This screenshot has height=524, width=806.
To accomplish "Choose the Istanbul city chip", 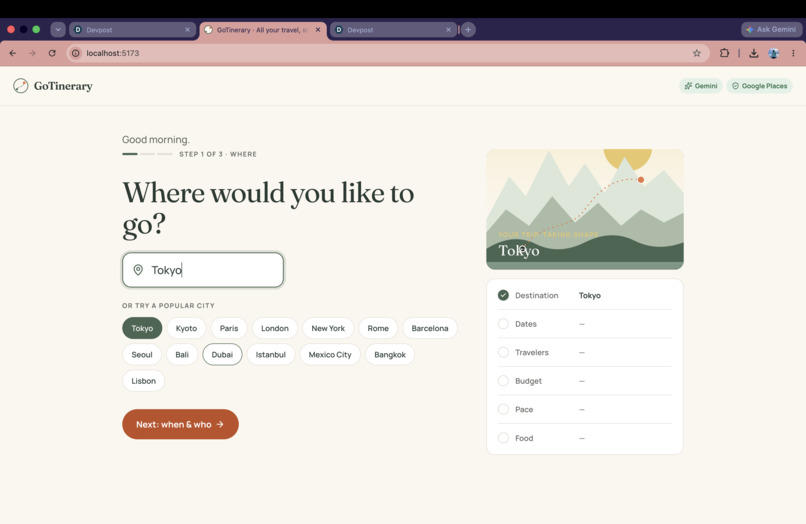I will tap(270, 354).
